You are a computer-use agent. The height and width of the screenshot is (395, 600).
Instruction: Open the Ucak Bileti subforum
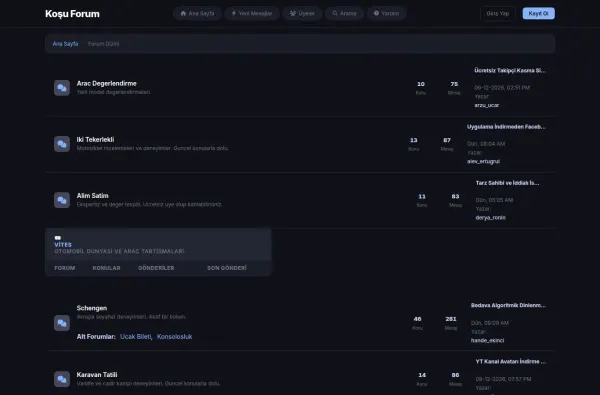pos(136,336)
